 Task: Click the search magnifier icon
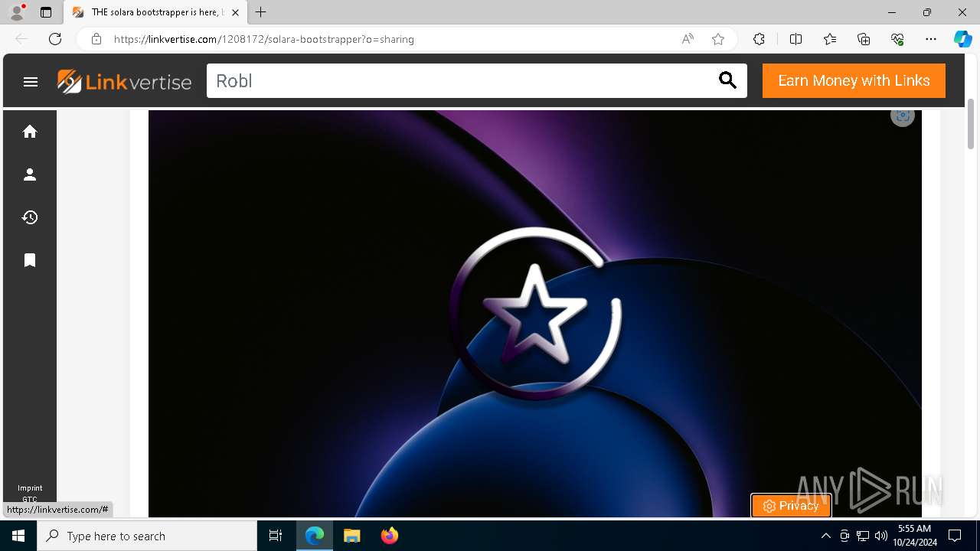click(727, 80)
